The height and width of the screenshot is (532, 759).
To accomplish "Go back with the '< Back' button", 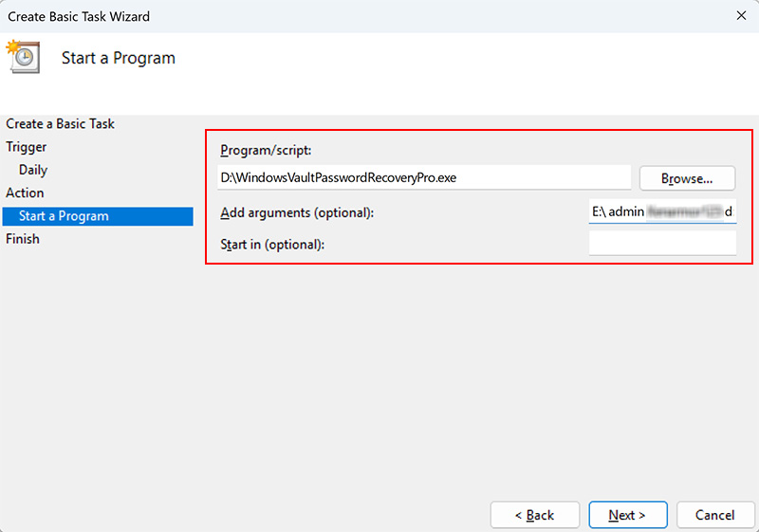I will pos(534,515).
